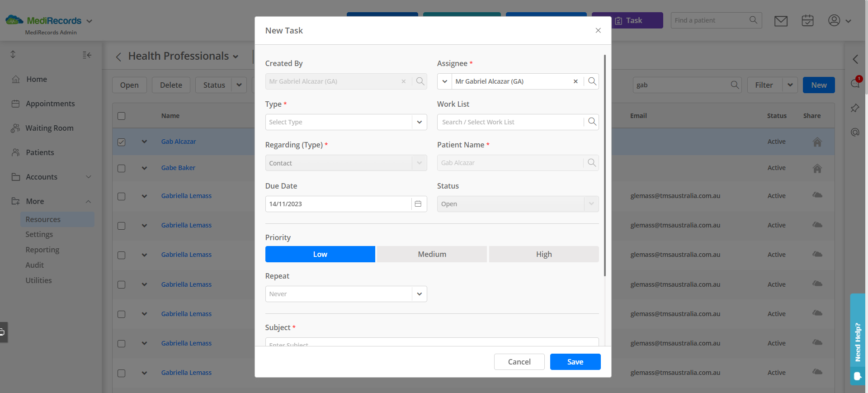This screenshot has width=868, height=393.
Task: Click the Open button in toolbar
Action: (x=129, y=85)
